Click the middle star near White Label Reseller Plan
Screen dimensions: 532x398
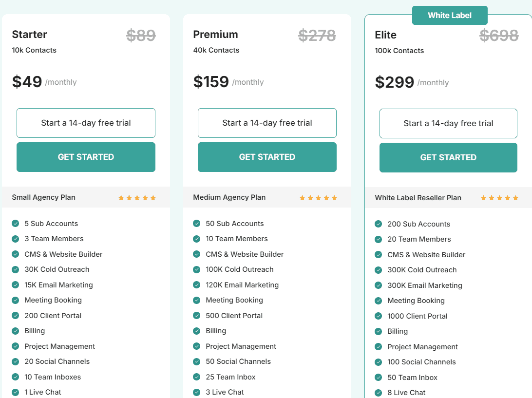coord(499,198)
